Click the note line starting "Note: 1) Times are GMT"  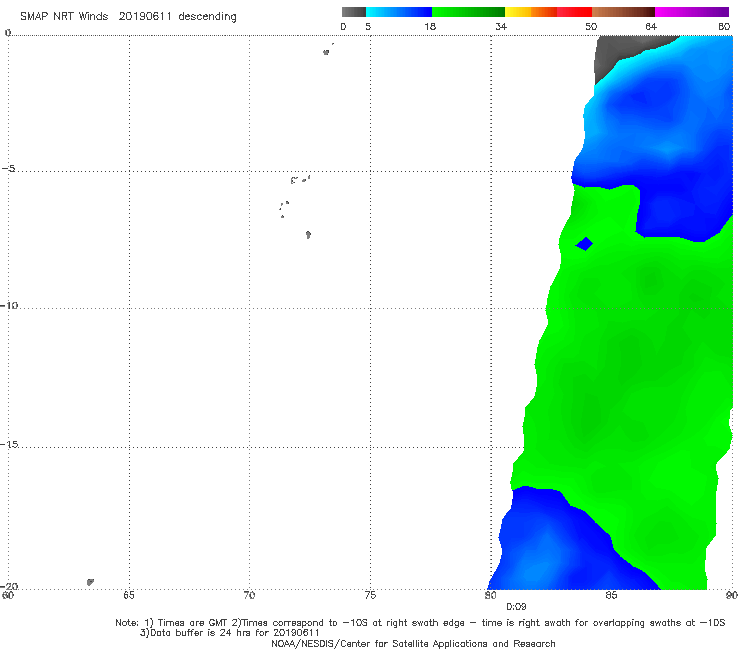420,623
